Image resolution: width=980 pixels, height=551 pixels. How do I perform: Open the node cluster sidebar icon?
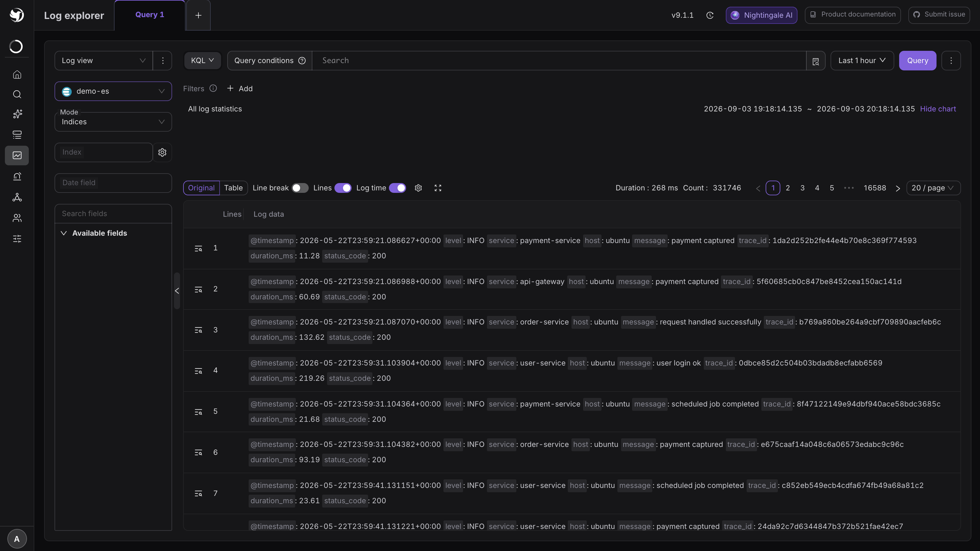tap(17, 197)
